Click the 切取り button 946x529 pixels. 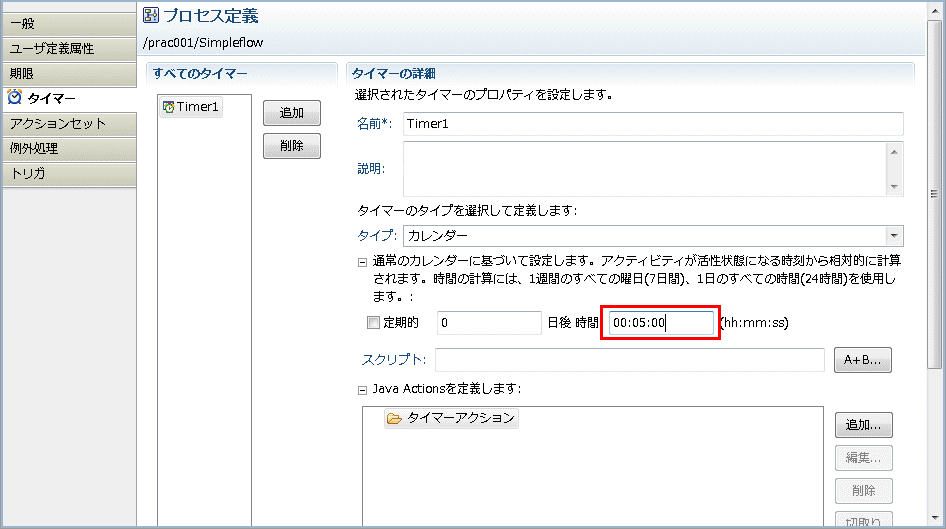click(863, 519)
